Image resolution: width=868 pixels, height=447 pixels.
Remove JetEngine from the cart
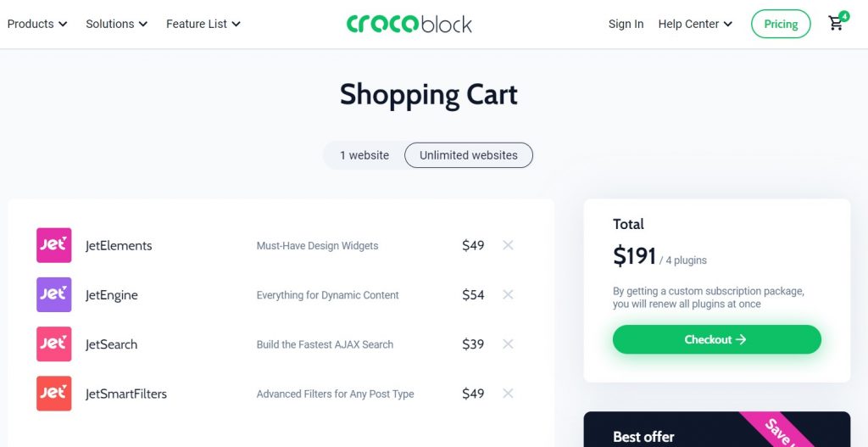(x=508, y=294)
